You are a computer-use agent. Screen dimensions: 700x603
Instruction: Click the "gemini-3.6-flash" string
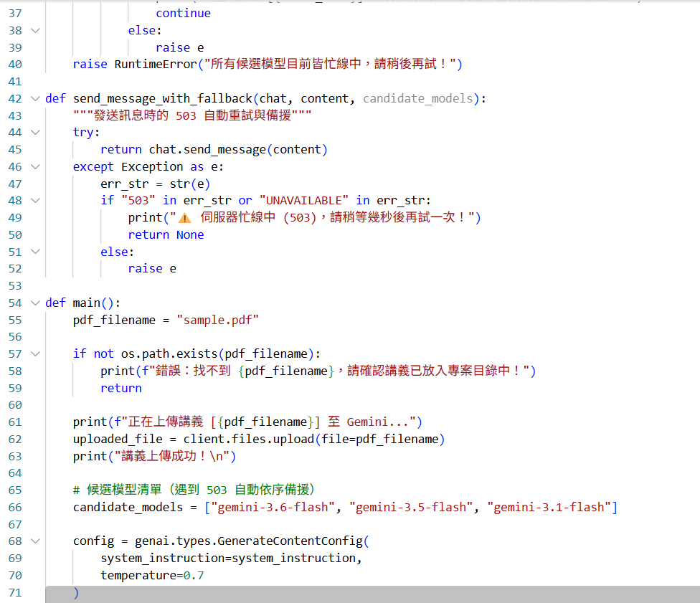click(273, 508)
